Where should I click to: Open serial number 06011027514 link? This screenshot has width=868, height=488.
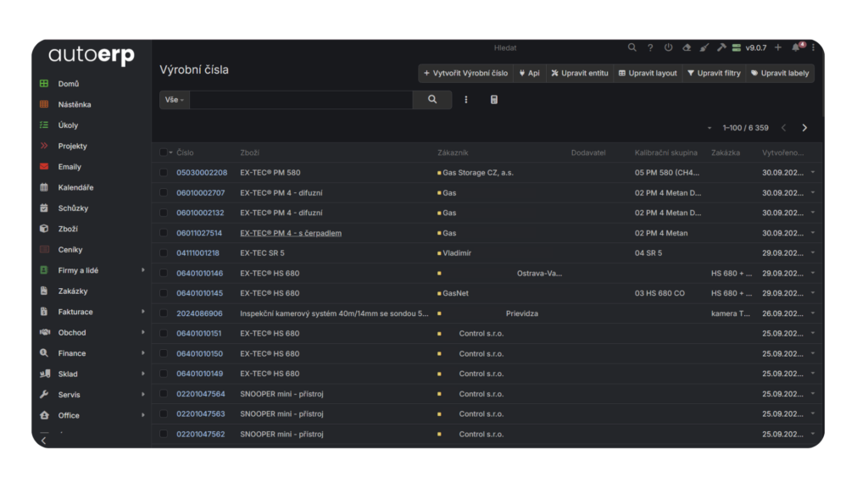(199, 233)
